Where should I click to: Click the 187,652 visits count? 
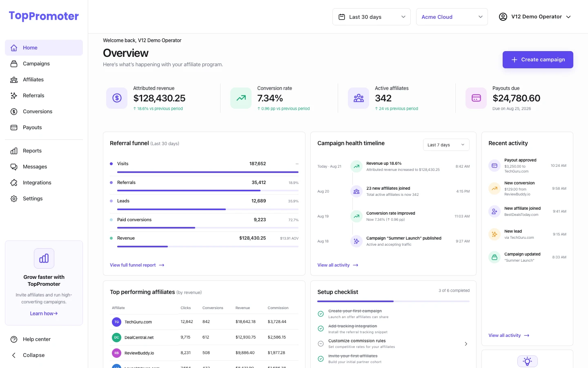click(x=258, y=164)
